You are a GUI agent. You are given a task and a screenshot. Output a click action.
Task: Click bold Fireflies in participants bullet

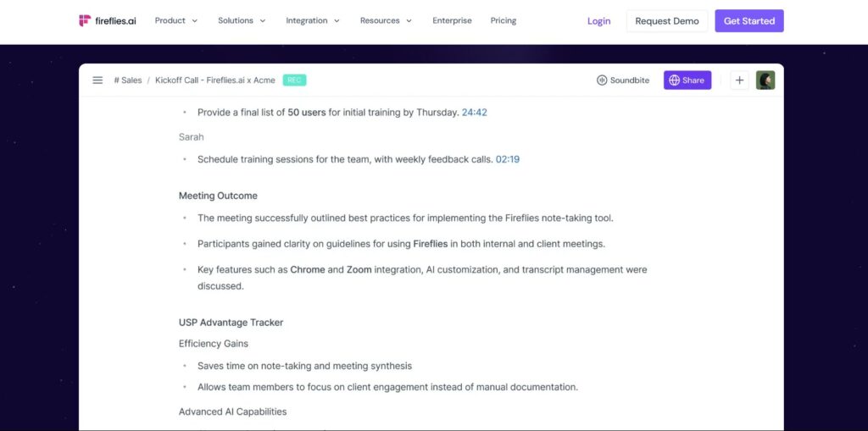[x=430, y=244]
